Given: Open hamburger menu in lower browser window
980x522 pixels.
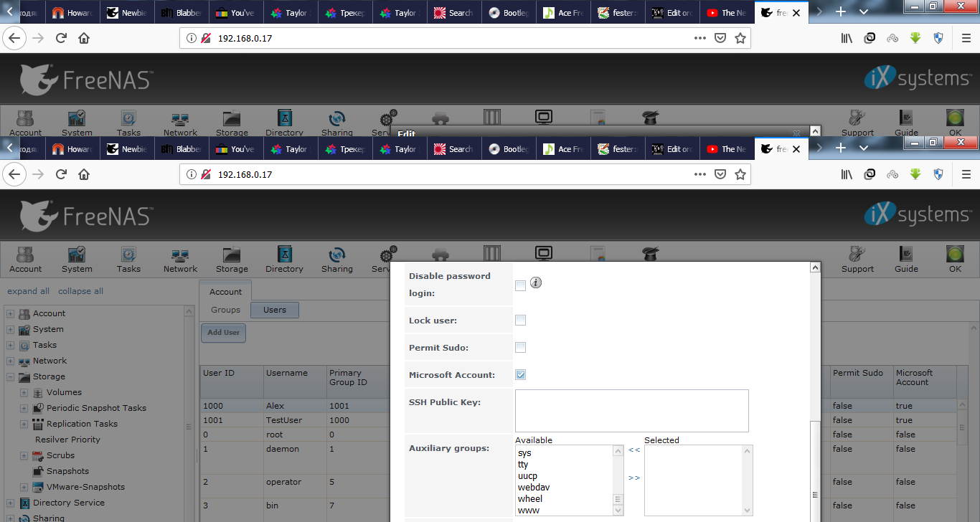Looking at the screenshot, I should pos(966,174).
